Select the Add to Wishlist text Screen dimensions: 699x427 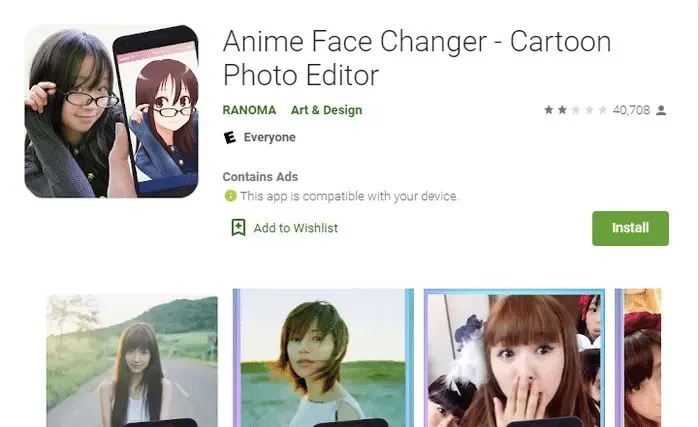click(295, 228)
